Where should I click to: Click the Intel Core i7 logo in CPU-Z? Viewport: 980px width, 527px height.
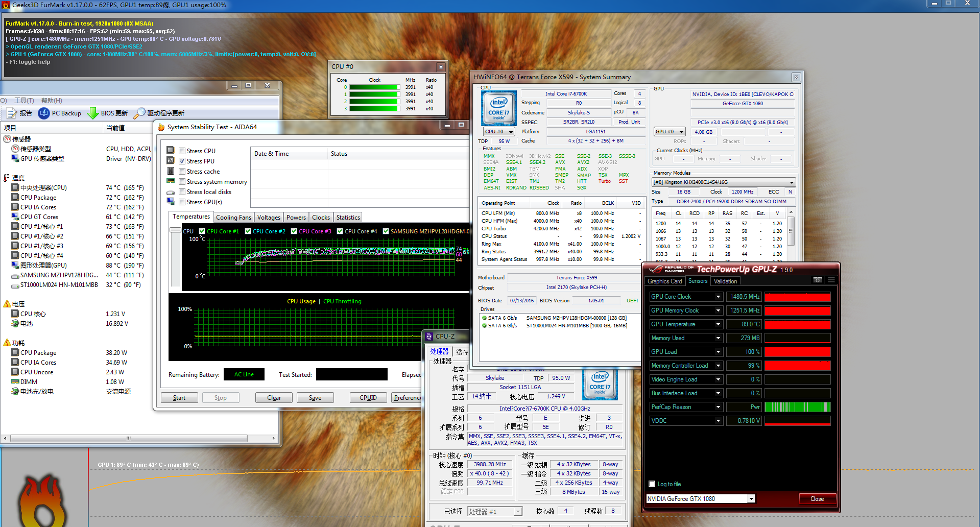click(x=600, y=384)
